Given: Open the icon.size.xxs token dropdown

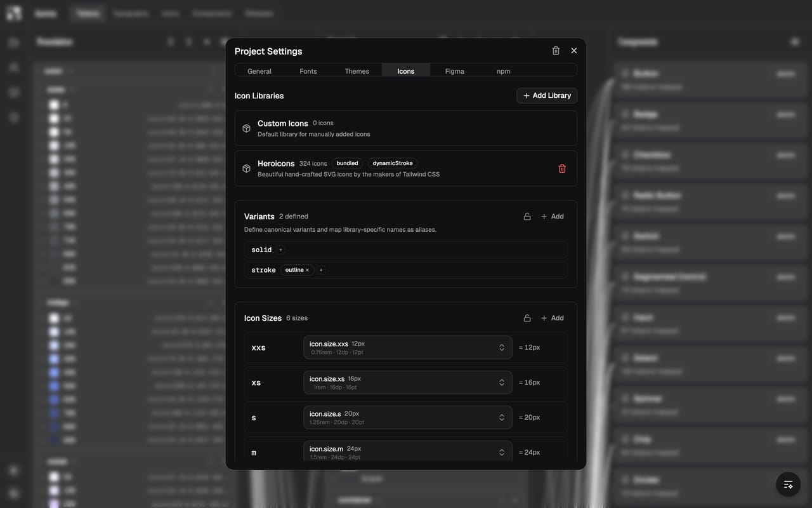Looking at the screenshot, I should [408, 347].
